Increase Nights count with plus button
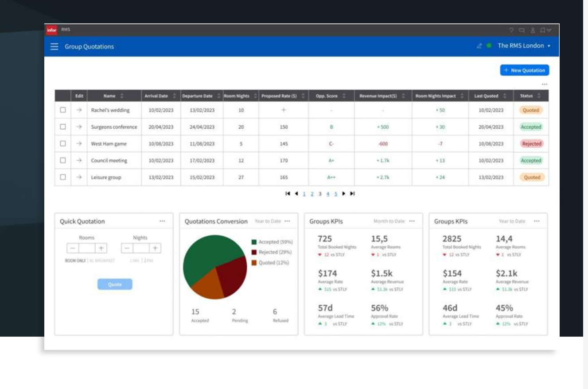This screenshot has height=389, width=588. (155, 248)
